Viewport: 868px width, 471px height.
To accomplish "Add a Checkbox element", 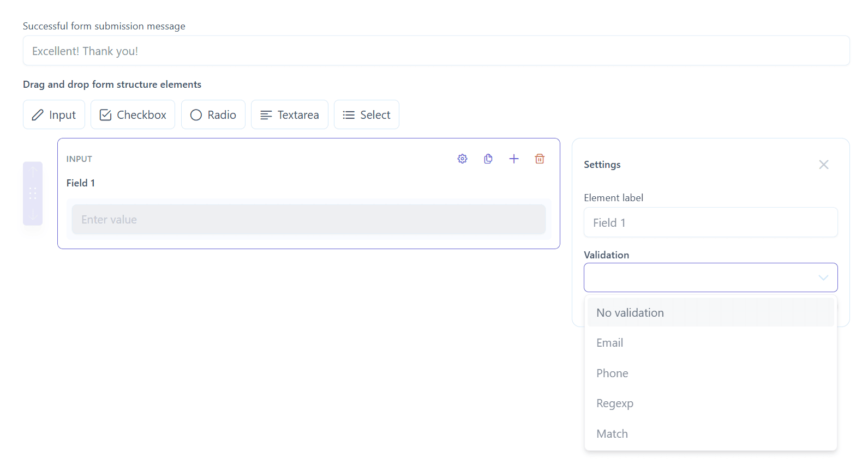I will (x=133, y=114).
